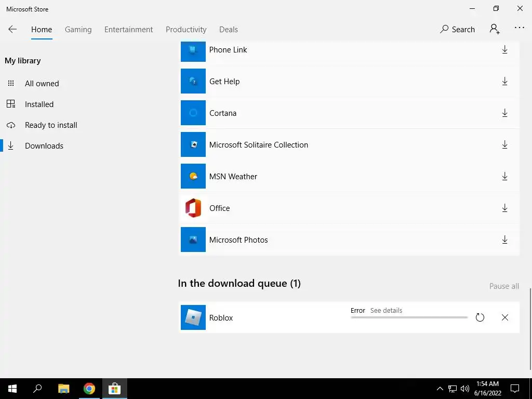Click the Downloads arrow icon in sidebar
This screenshot has height=399, width=532.
coord(11,145)
